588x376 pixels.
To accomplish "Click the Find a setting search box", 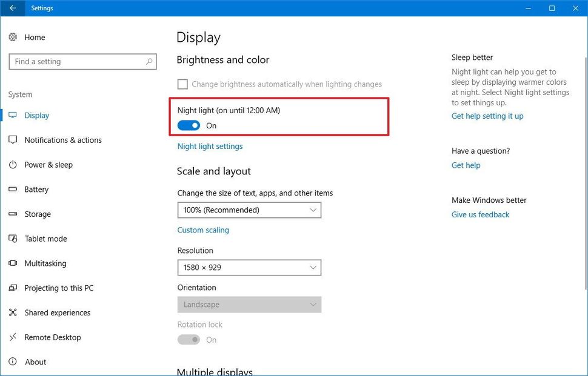I will 82,61.
